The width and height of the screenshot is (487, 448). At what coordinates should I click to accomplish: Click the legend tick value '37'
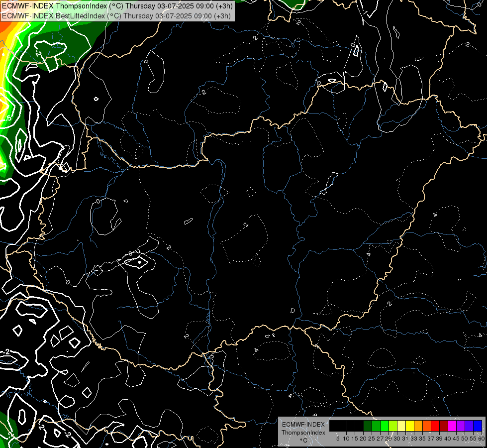click(431, 439)
